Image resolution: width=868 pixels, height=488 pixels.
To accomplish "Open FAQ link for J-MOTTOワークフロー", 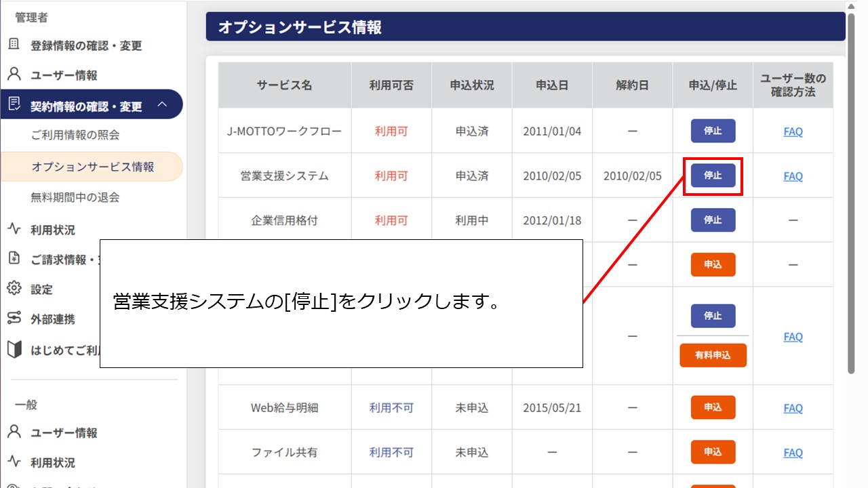I will tap(793, 131).
